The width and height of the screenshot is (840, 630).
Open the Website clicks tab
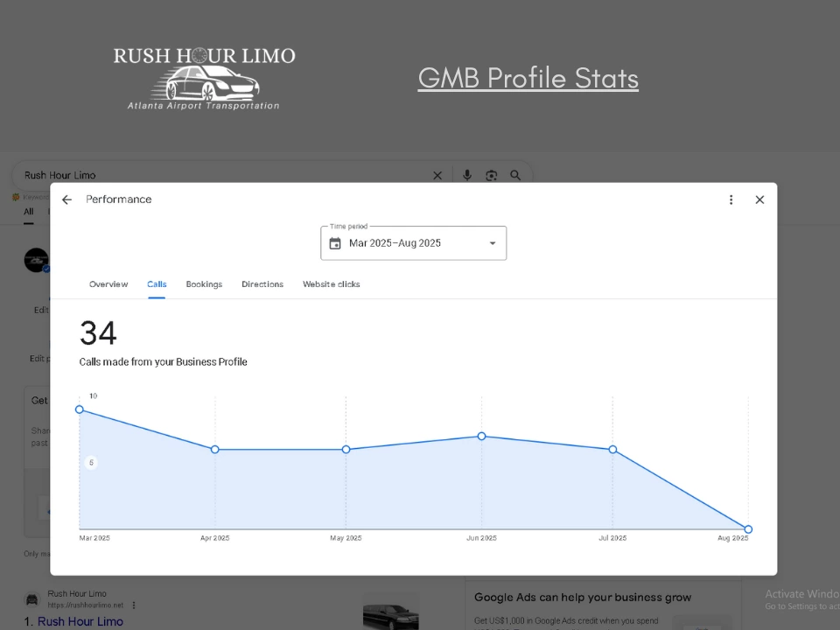coord(331,284)
